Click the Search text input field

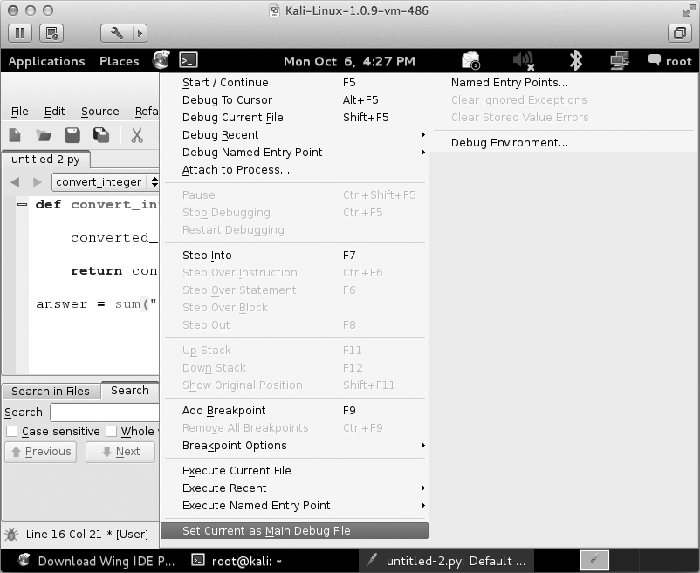tap(105, 412)
